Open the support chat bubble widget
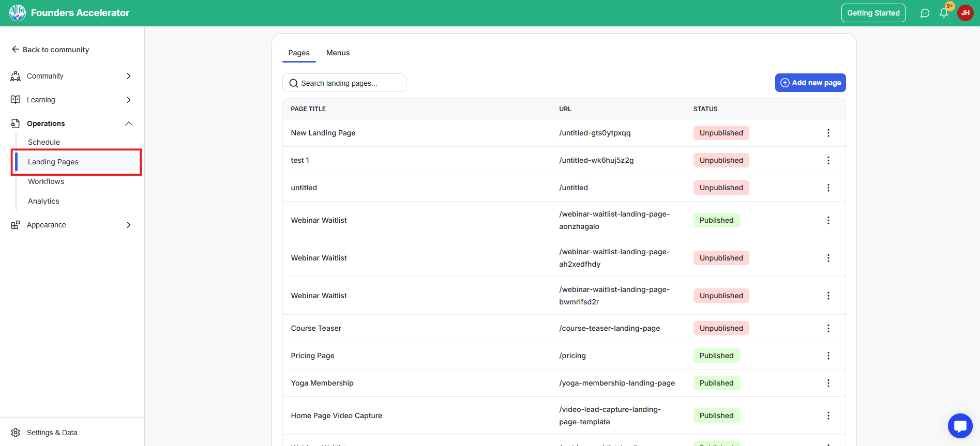The height and width of the screenshot is (446, 980). click(x=960, y=426)
